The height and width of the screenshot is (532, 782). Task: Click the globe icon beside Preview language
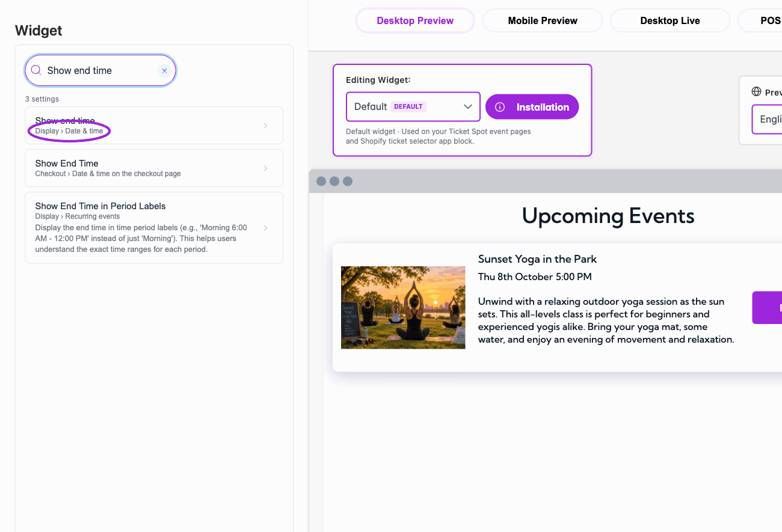757,92
